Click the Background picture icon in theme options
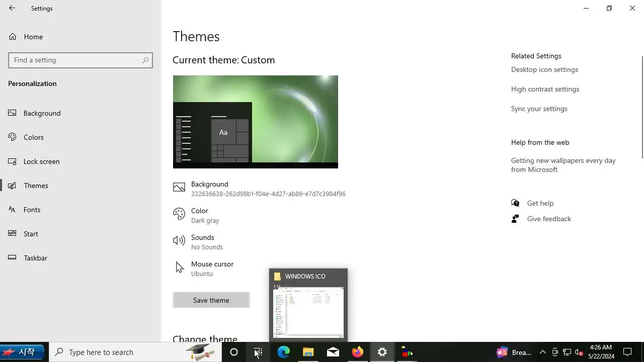Screen dimensions: 644x362 pyautogui.click(x=179, y=188)
